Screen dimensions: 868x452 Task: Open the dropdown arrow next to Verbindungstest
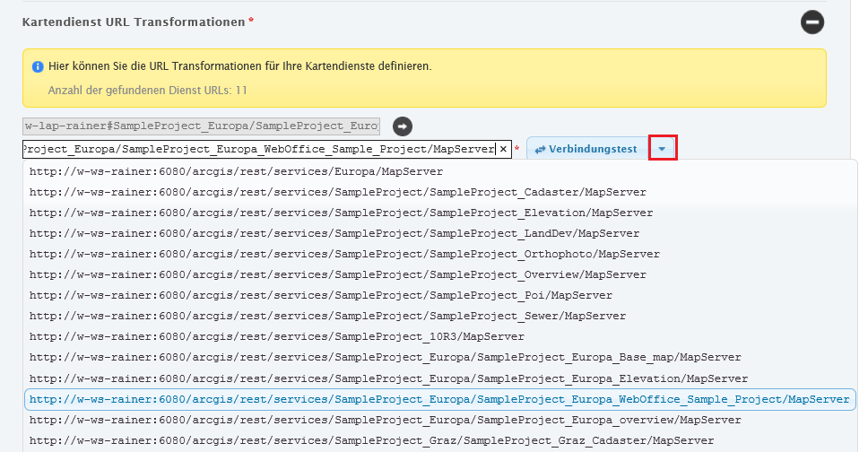[662, 149]
